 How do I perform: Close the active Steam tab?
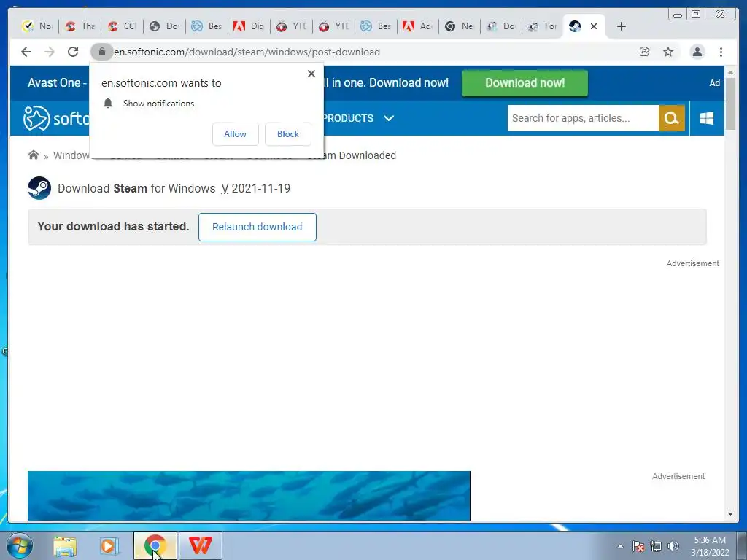click(594, 26)
